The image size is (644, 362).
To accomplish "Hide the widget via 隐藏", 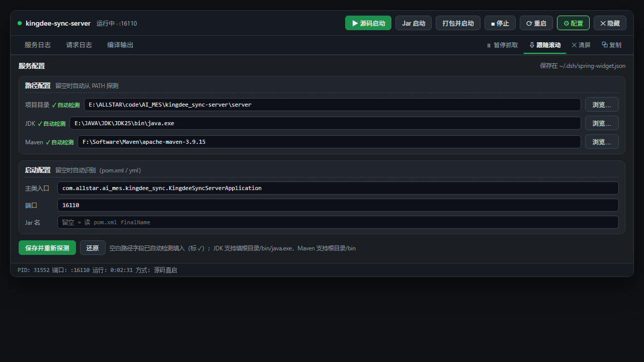I will pyautogui.click(x=610, y=23).
